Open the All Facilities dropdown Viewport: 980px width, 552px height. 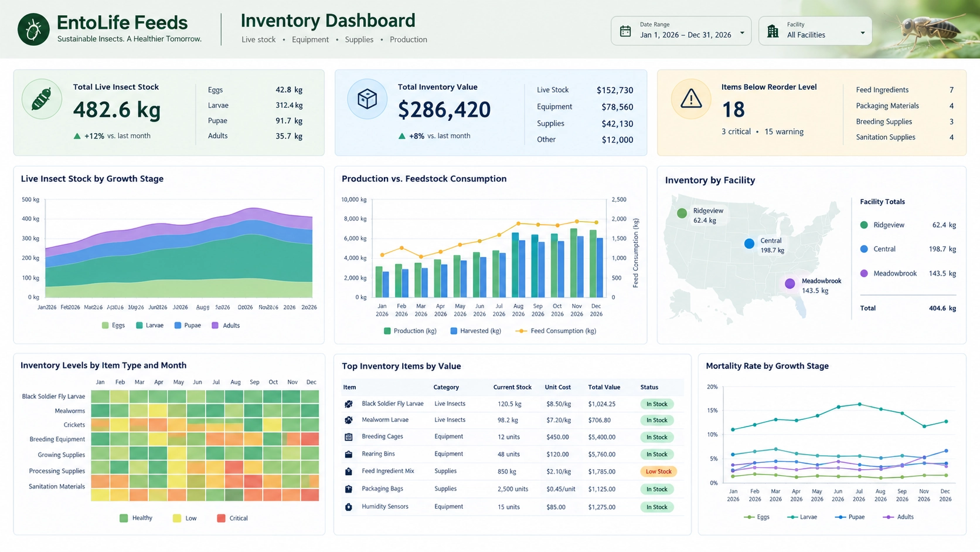tap(815, 31)
